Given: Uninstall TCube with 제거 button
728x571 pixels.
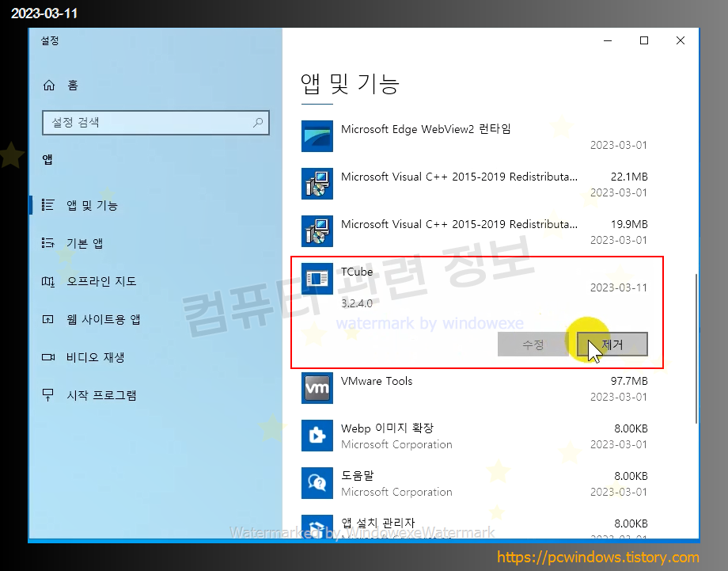Looking at the screenshot, I should [x=612, y=345].
